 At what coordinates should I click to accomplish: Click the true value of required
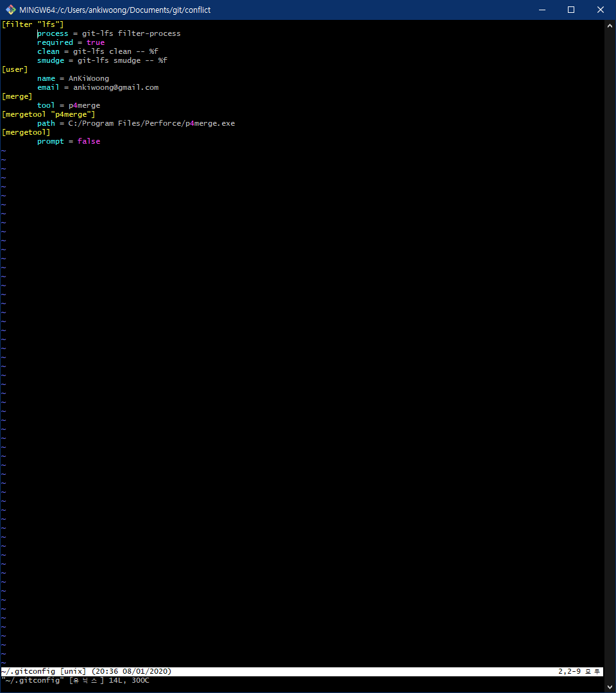click(95, 42)
